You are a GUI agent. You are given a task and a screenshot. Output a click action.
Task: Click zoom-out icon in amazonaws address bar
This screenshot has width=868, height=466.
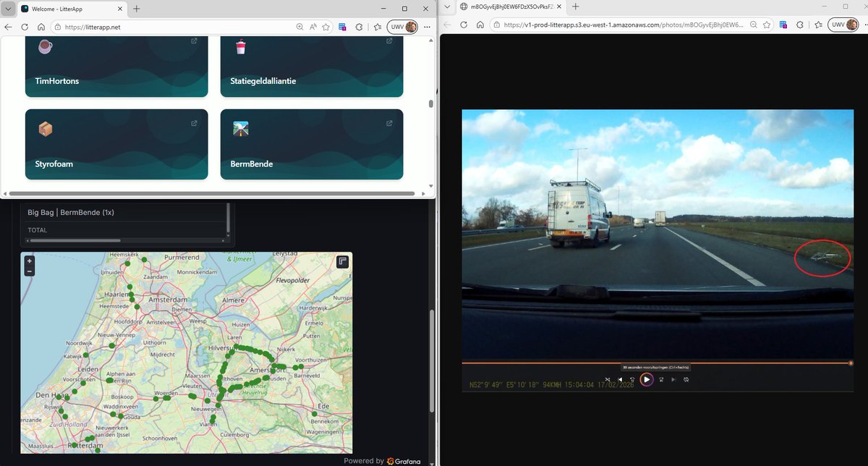tap(754, 24)
